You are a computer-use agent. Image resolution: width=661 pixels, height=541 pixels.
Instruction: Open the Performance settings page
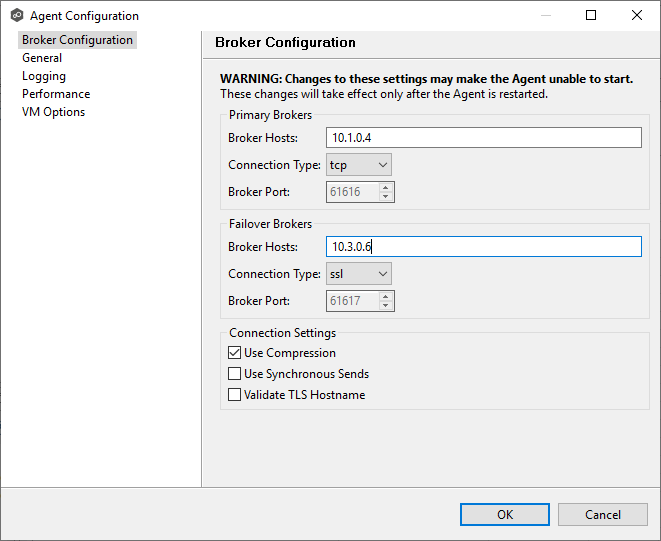[x=56, y=94]
